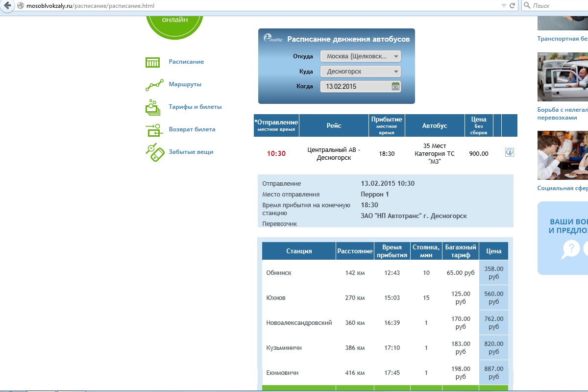Open the address bar history dropdown arrow
This screenshot has height=392, width=588.
504,5
